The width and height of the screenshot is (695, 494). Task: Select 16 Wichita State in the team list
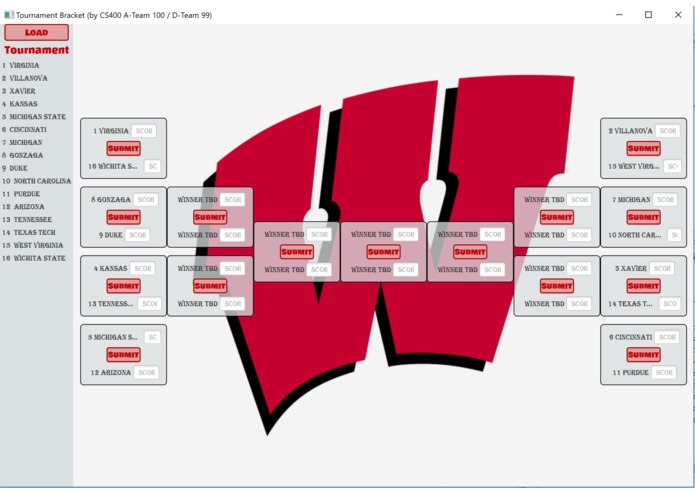tap(33, 258)
